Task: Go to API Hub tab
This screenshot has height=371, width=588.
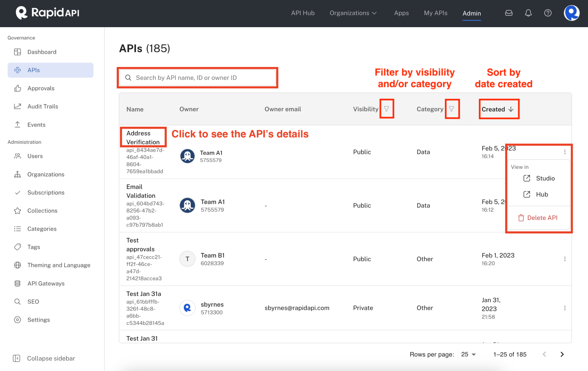Action: [x=303, y=13]
